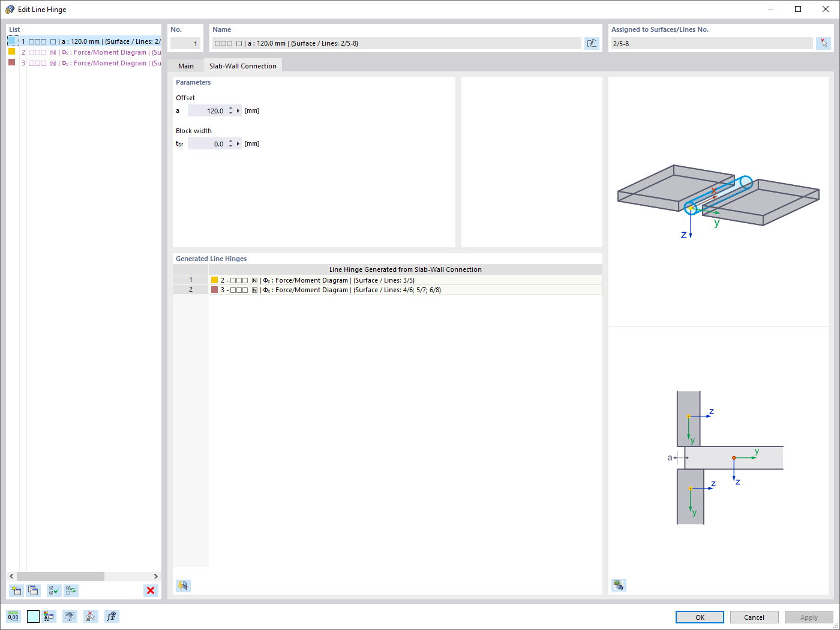Viewport: 840px width, 630px height.
Task: Select all list items with green check icon
Action: [x=54, y=590]
